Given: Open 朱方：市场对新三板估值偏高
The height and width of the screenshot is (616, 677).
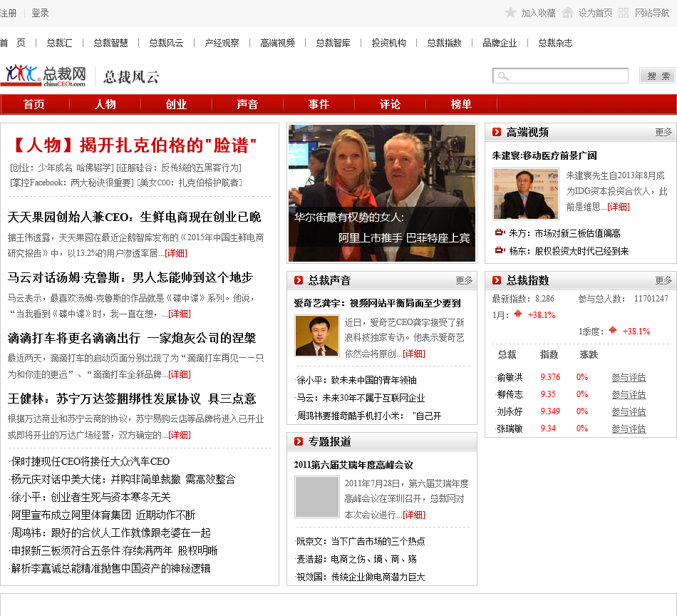Looking at the screenshot, I should pos(564,233).
